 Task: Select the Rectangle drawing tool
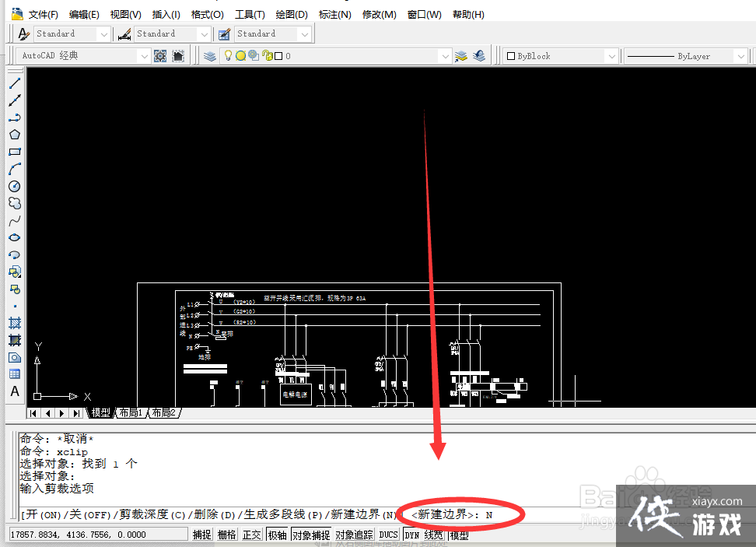14,151
